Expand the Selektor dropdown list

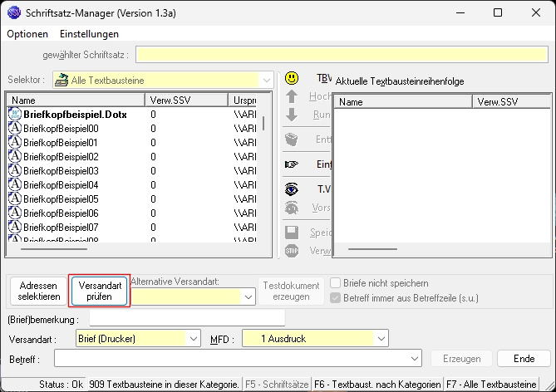pyautogui.click(x=266, y=80)
